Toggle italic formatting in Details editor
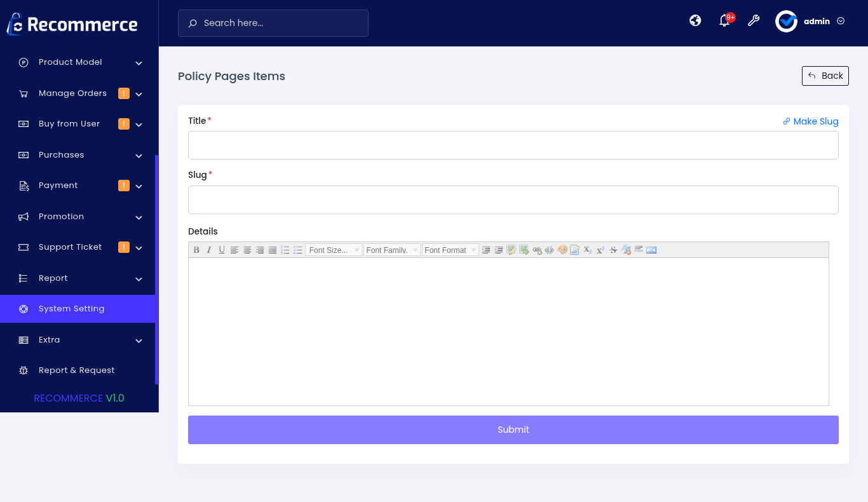The width and height of the screenshot is (868, 502). click(x=208, y=250)
